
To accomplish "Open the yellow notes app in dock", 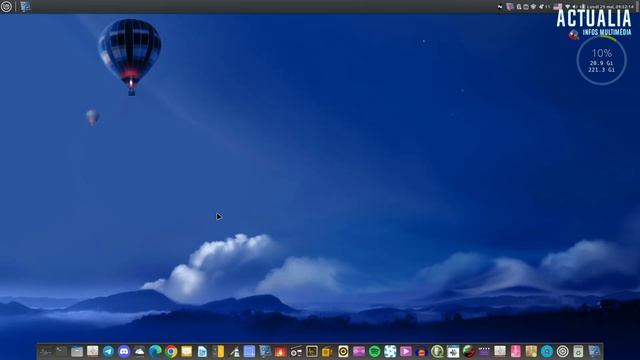I will (187, 351).
